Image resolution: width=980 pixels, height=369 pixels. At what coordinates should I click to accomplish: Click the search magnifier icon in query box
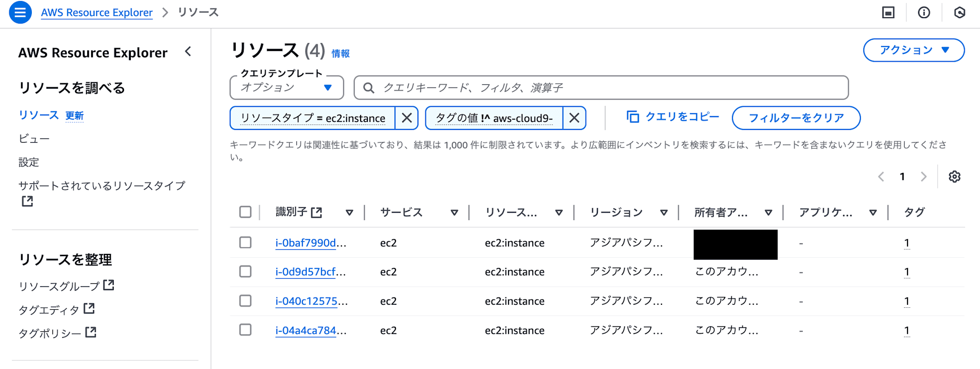369,88
